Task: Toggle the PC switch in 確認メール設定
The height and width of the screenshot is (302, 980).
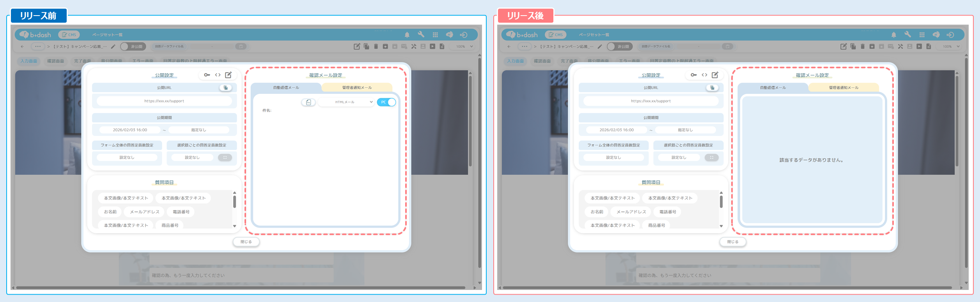Action: click(386, 102)
